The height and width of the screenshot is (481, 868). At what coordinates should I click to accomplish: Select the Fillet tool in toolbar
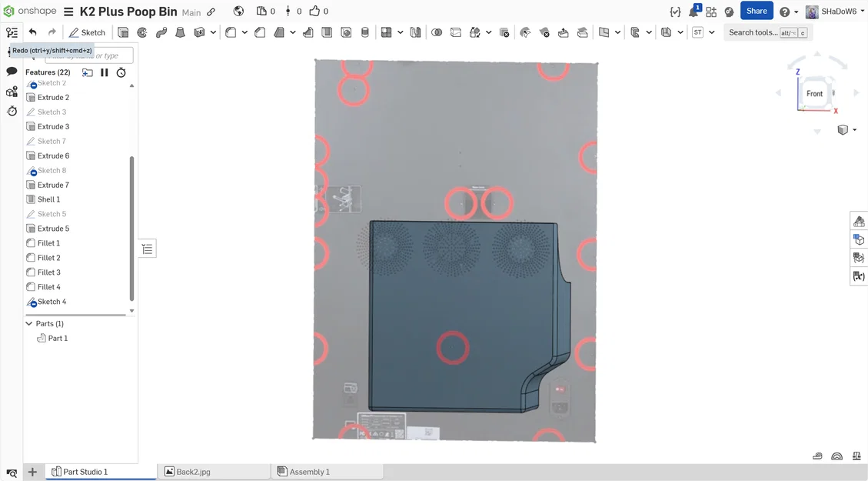click(231, 32)
